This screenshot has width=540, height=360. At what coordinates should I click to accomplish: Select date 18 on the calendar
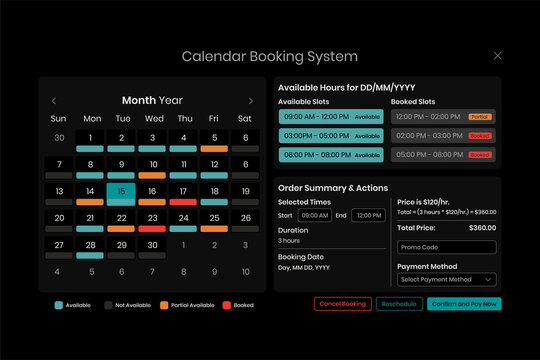[x=214, y=194]
